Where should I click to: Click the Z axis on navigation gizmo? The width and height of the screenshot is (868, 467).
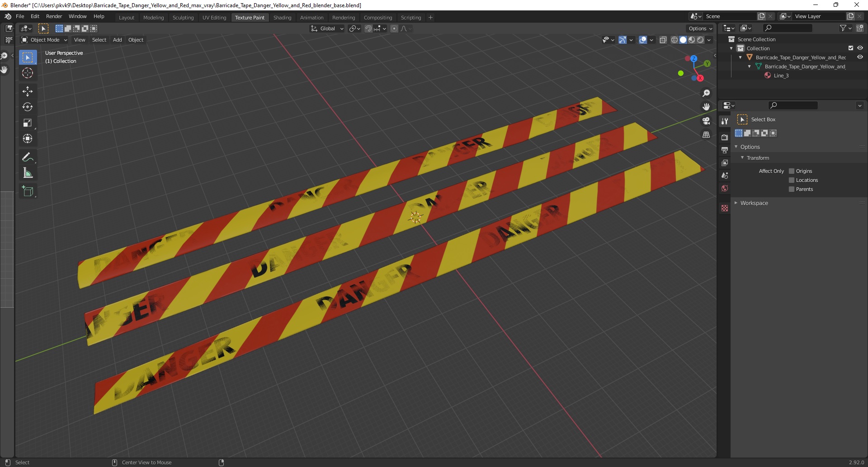click(693, 59)
